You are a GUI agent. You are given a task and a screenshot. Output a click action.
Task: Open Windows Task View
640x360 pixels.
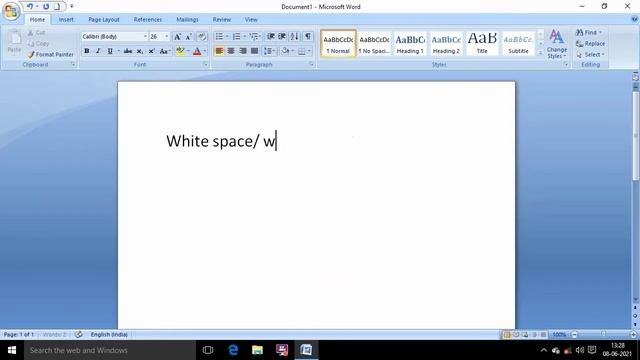pos(208,350)
